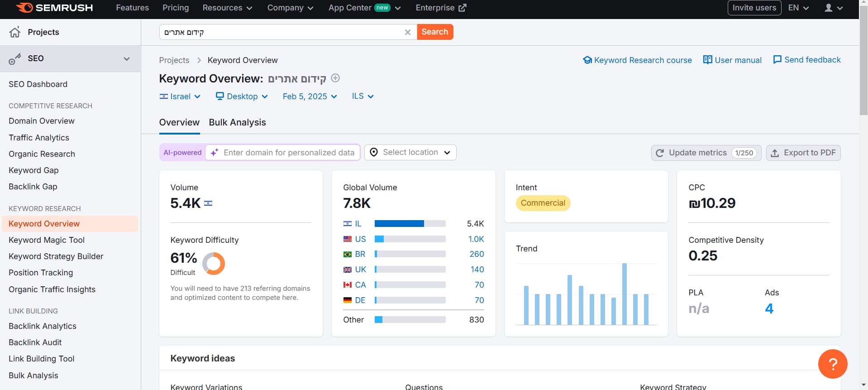Collapse the SEO sidebar section

pyautogui.click(x=127, y=59)
